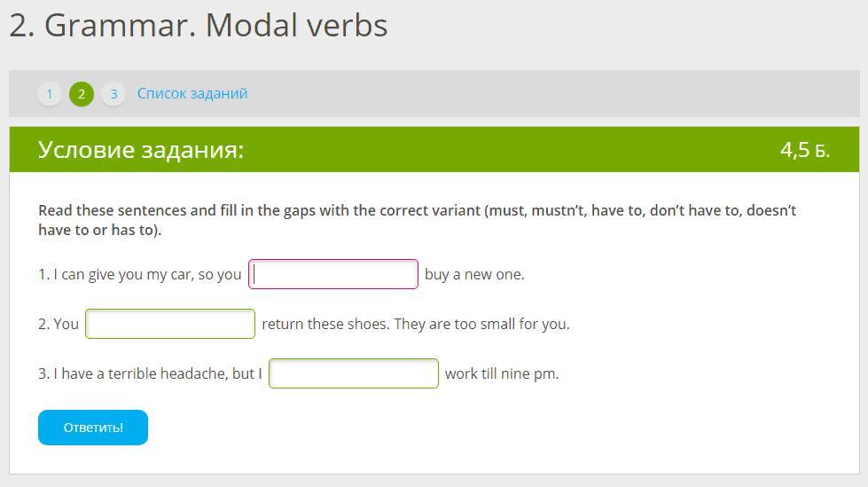Click the "Условие задания:" header title

(141, 150)
